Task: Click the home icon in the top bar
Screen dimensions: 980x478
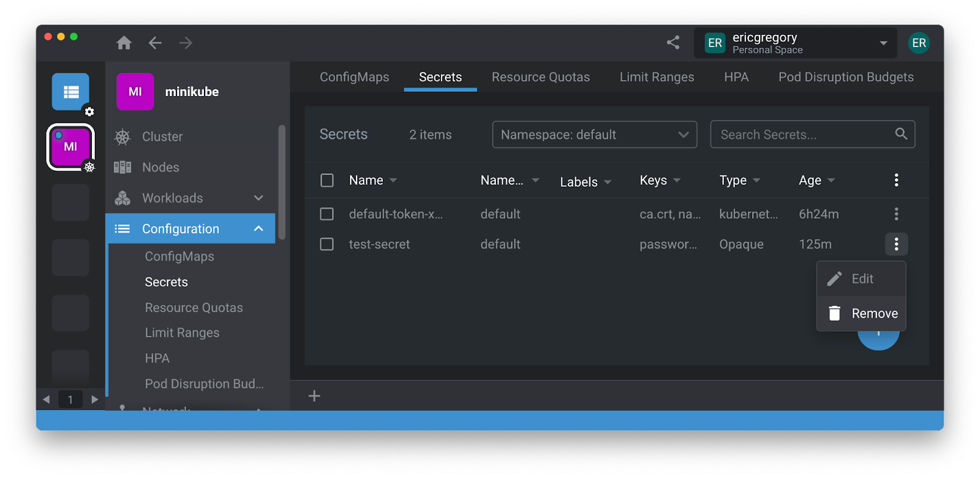Action: coord(124,43)
